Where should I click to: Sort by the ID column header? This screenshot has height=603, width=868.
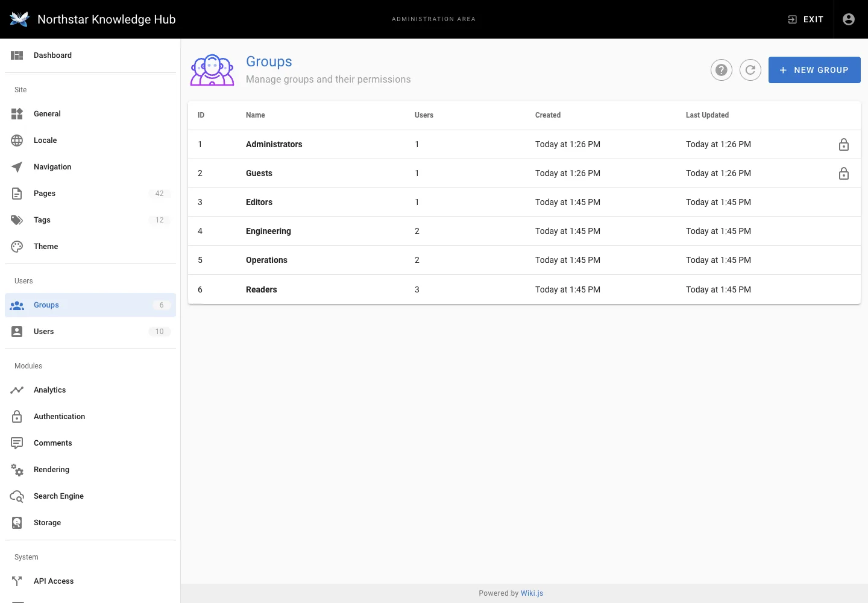tap(201, 115)
